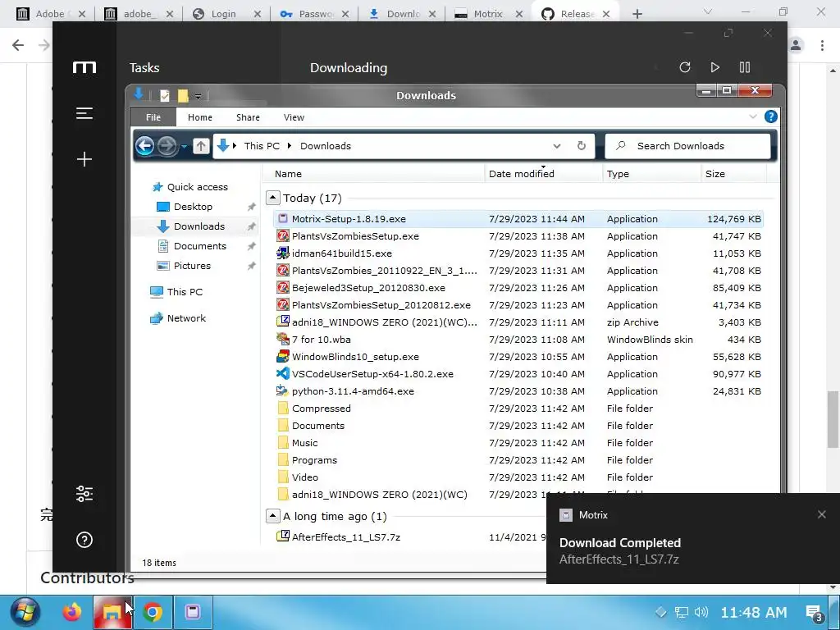Sort by Type column header
The width and height of the screenshot is (840, 630).
651,174
